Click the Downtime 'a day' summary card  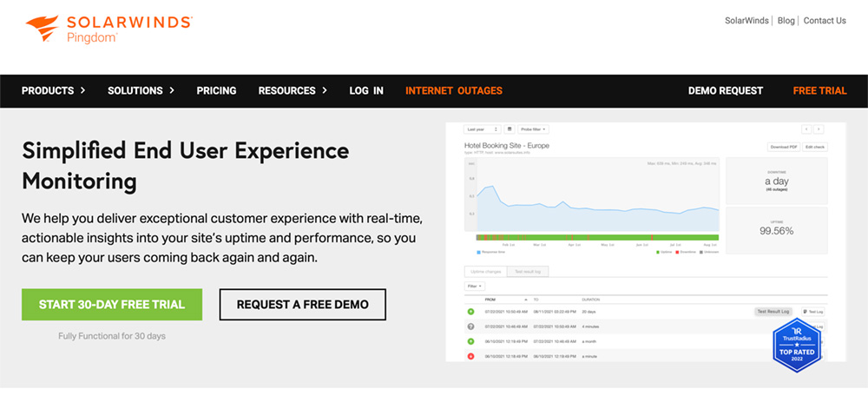click(x=777, y=181)
